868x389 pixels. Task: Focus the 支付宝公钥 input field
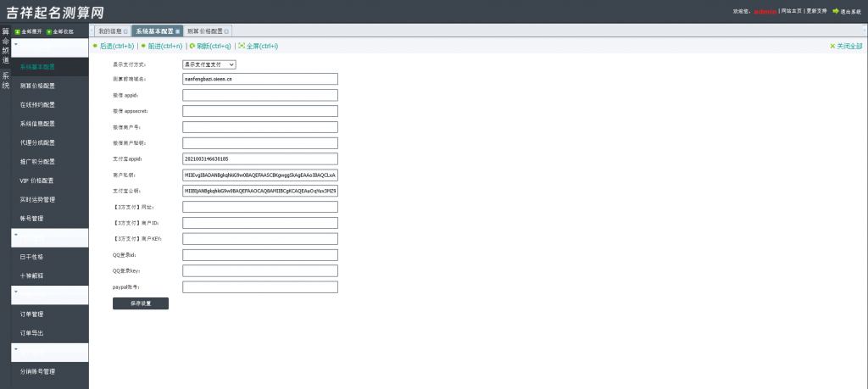click(x=260, y=192)
